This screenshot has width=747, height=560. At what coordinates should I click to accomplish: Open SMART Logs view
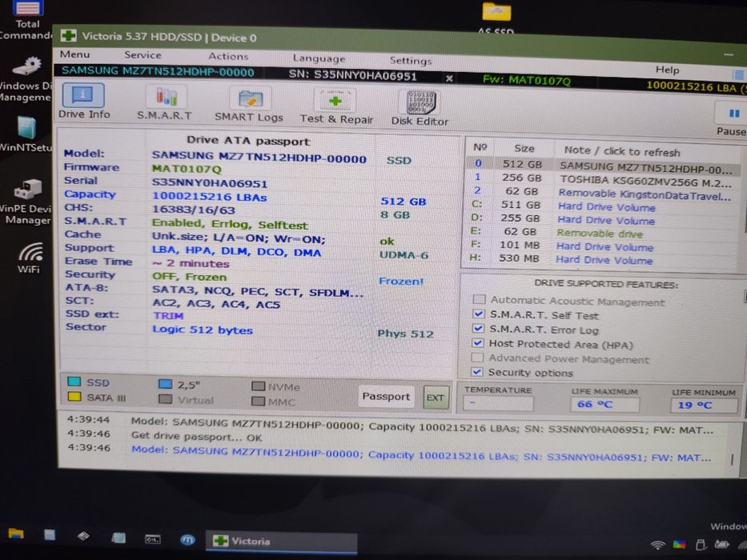click(249, 105)
